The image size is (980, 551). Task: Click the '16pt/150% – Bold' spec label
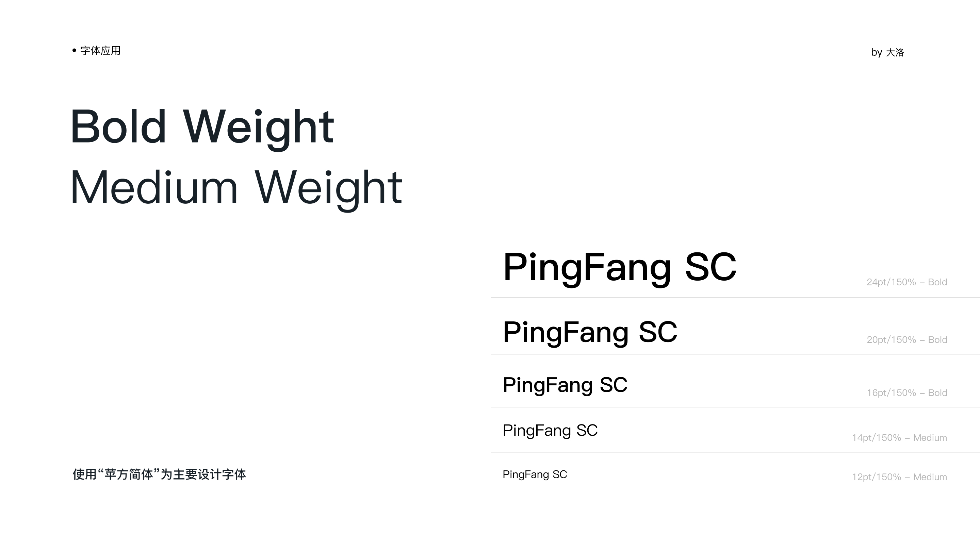coord(906,393)
